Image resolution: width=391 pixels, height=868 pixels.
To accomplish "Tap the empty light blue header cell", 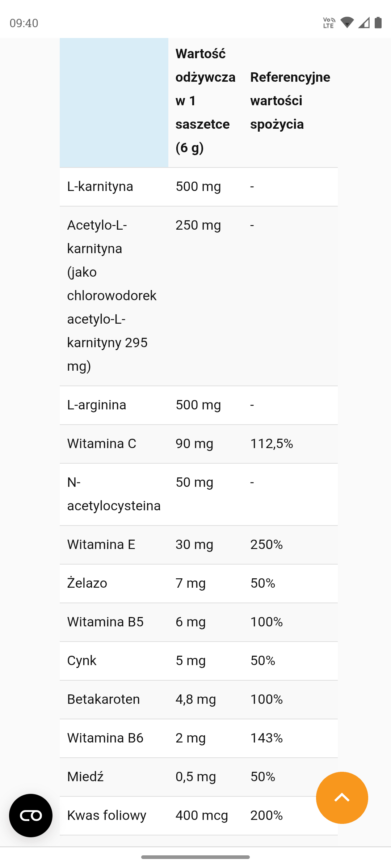I will click(x=114, y=102).
